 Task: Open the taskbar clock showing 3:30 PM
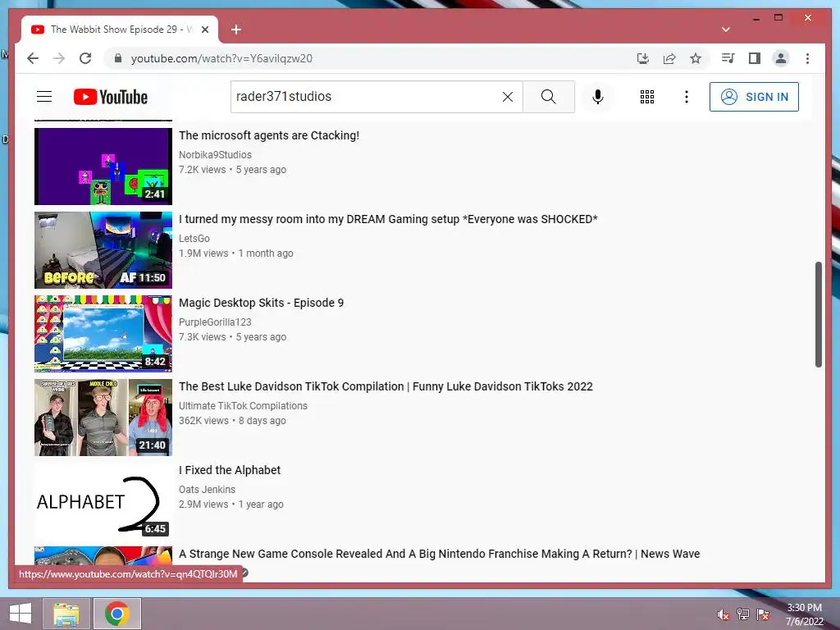(x=804, y=614)
